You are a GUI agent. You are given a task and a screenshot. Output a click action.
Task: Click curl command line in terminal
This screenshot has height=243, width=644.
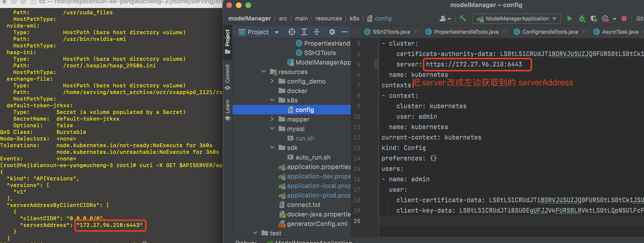(111, 165)
